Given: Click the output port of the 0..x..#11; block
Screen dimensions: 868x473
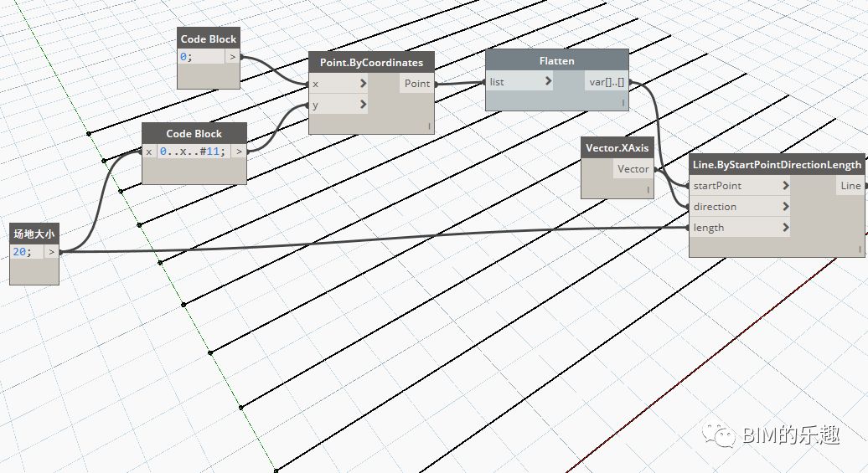Looking at the screenshot, I should pyautogui.click(x=239, y=151).
